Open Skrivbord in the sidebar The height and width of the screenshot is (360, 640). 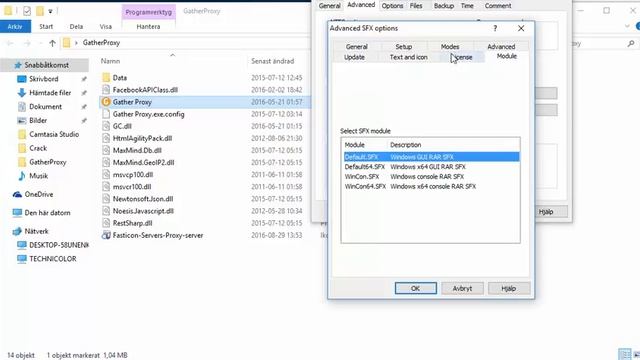coord(44,79)
